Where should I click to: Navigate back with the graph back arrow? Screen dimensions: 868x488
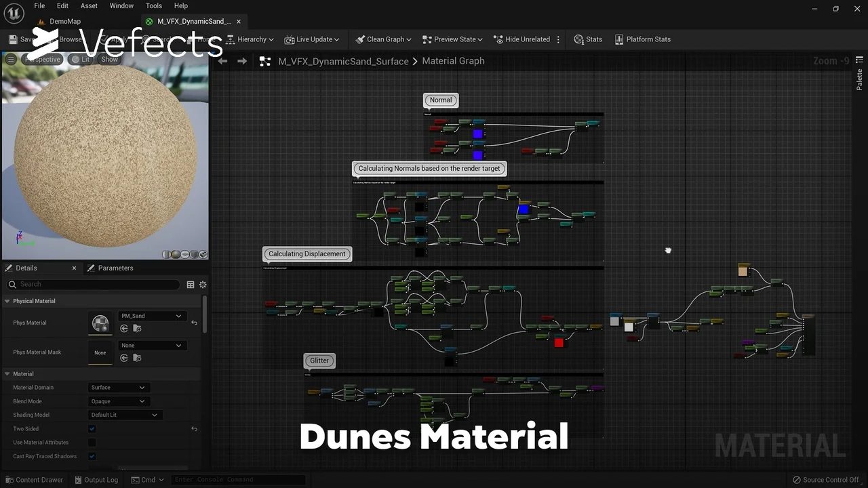[222, 61]
